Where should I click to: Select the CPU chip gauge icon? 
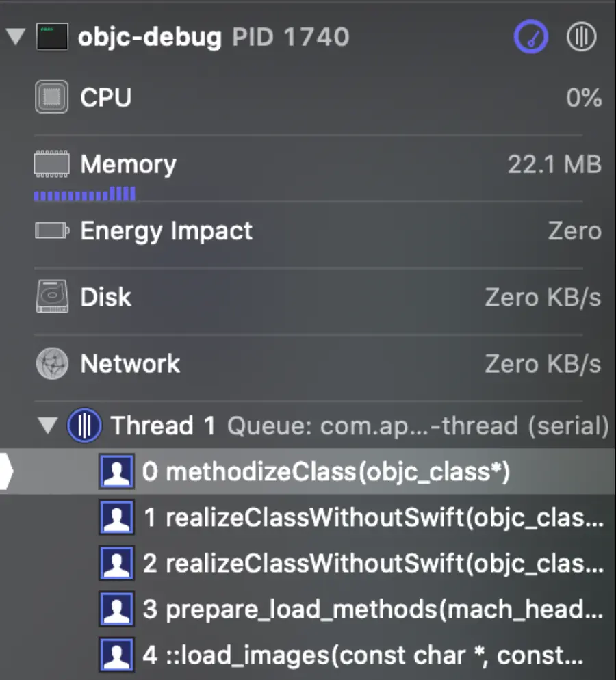(x=51, y=96)
